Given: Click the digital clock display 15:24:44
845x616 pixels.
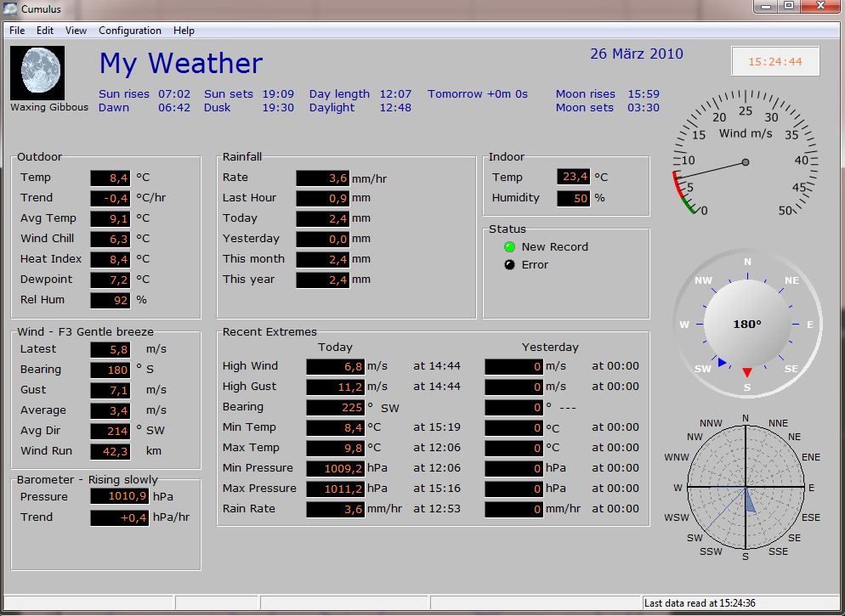Looking at the screenshot, I should point(774,62).
